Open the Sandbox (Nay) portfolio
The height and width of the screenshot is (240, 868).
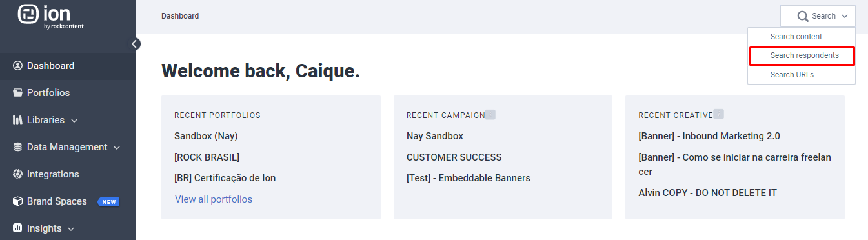206,136
